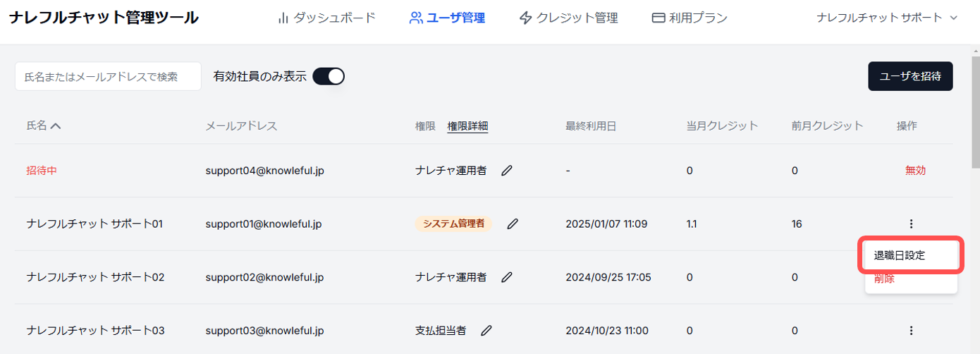Go to クレジット管理 lightning tab
The width and height of the screenshot is (980, 354).
click(x=568, y=18)
